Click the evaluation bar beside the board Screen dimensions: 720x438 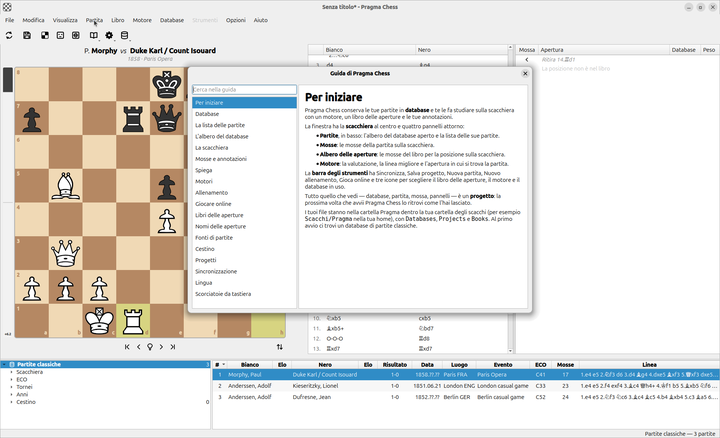(x=8, y=202)
